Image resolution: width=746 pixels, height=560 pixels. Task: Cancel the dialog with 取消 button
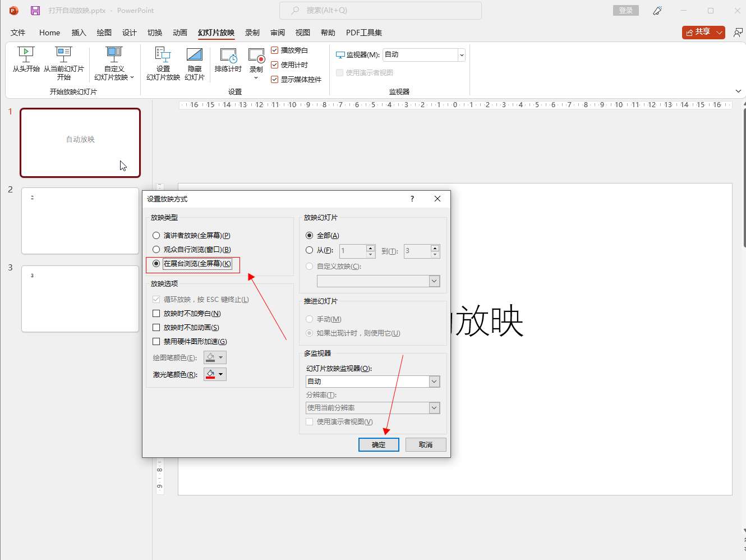click(x=426, y=444)
